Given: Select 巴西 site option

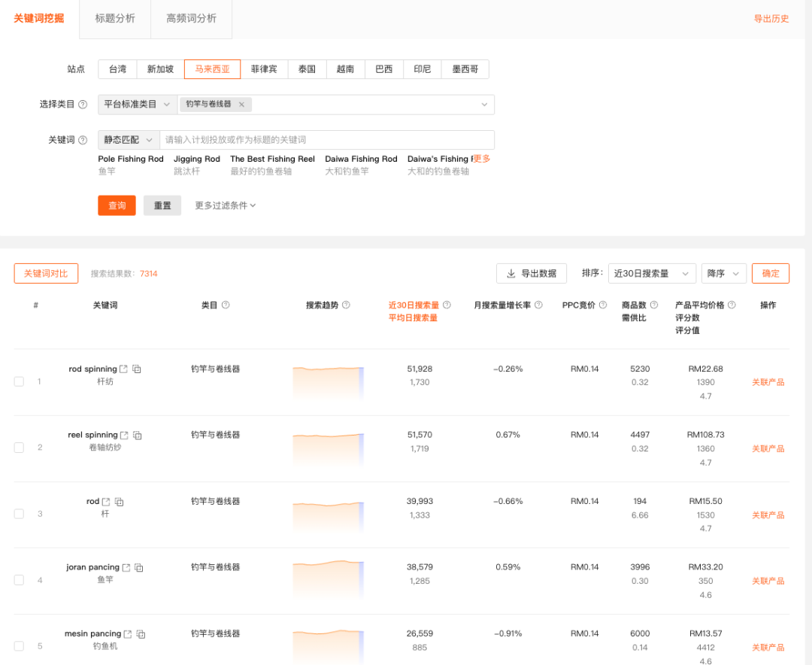Looking at the screenshot, I should click(x=384, y=69).
